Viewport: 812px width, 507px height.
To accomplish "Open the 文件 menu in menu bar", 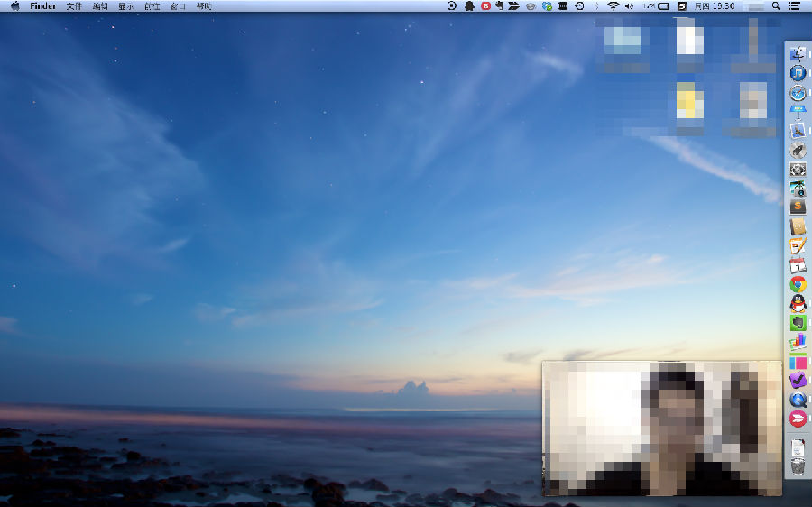I will tap(74, 6).
